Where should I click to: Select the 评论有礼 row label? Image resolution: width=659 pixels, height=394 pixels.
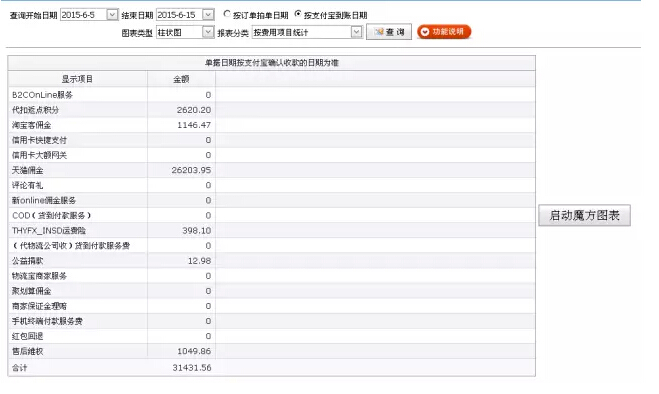(x=27, y=185)
